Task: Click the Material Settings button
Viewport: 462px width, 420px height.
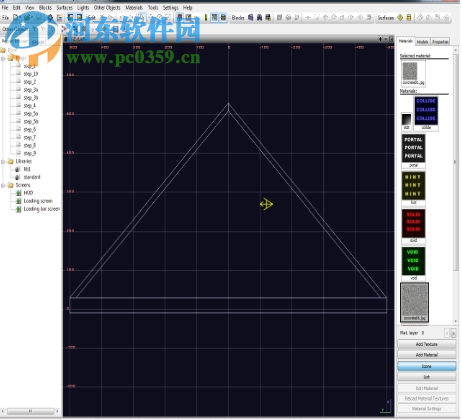Action: click(427, 408)
